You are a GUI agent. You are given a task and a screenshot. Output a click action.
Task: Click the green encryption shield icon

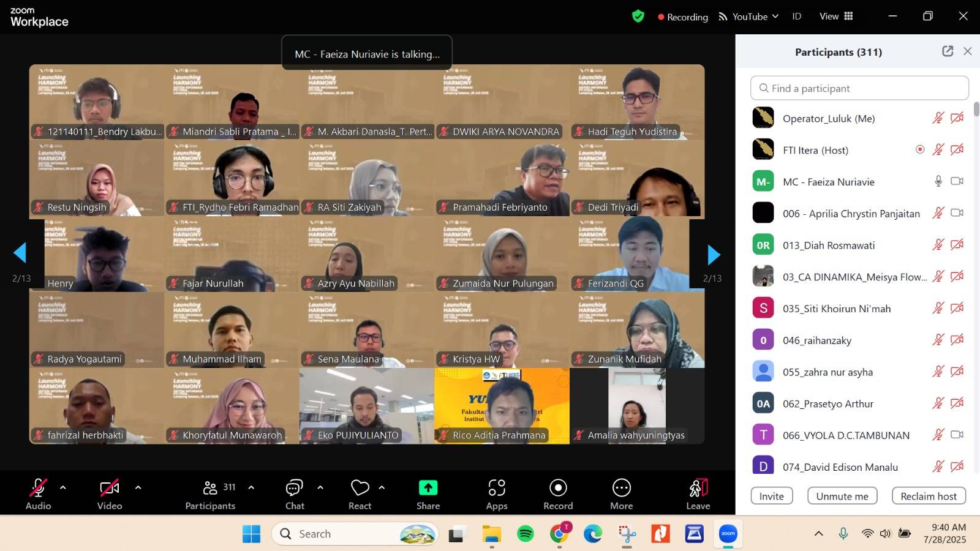638,17
